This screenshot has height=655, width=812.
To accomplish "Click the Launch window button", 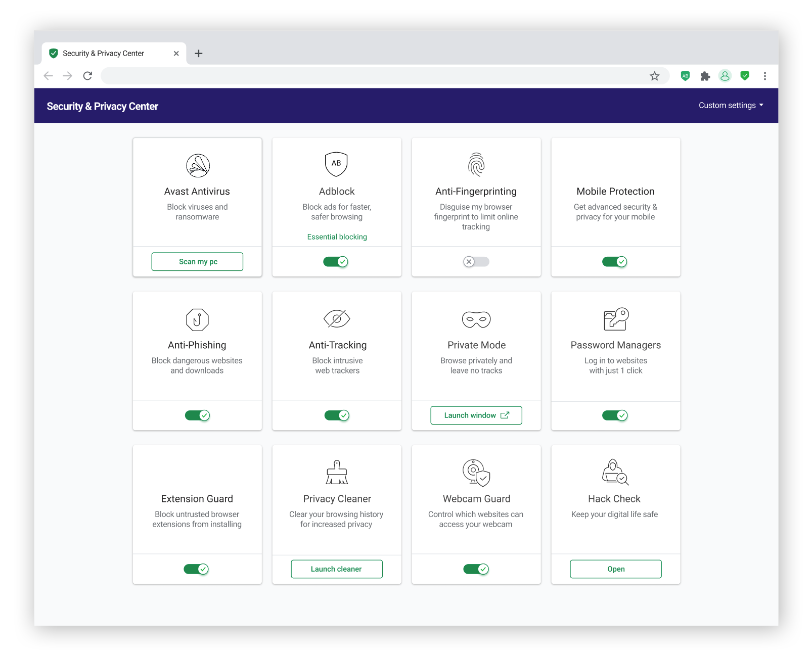I will tap(476, 415).
